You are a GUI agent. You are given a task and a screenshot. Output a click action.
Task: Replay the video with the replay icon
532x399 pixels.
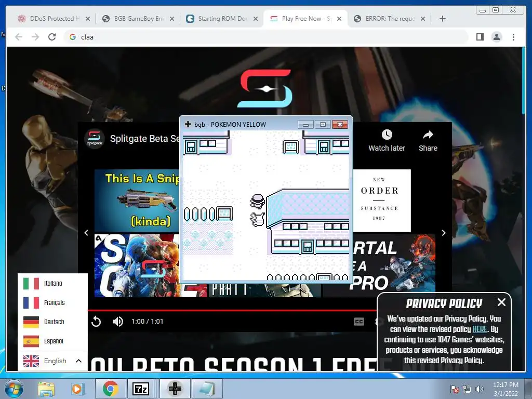(96, 321)
